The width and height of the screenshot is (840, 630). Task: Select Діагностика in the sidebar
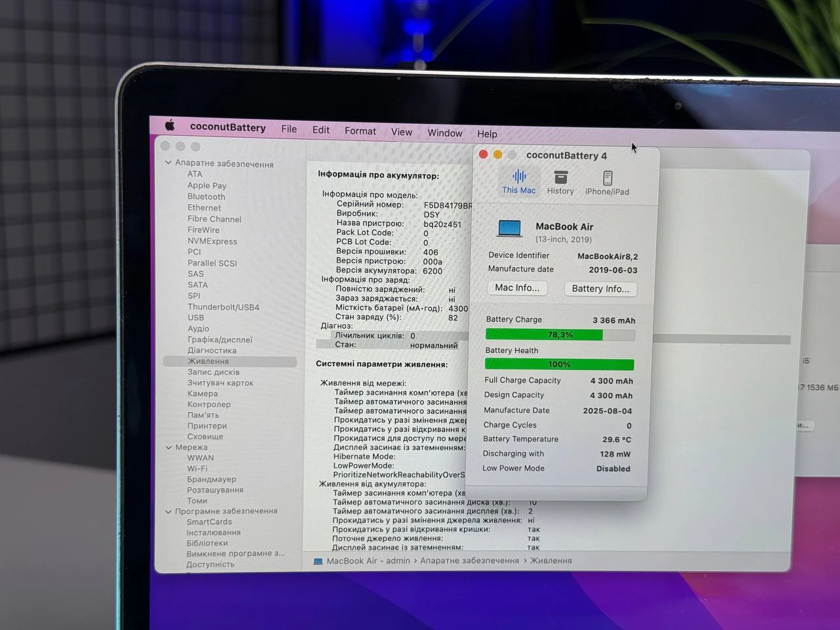(x=212, y=350)
